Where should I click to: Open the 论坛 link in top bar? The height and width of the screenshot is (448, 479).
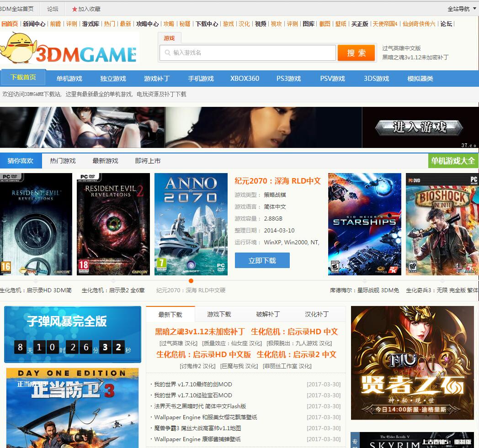point(53,9)
